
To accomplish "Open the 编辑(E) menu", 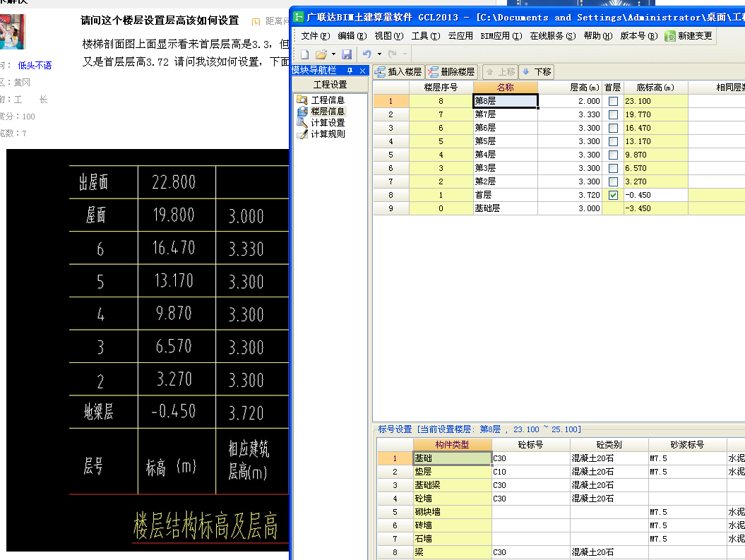I will pyautogui.click(x=352, y=36).
